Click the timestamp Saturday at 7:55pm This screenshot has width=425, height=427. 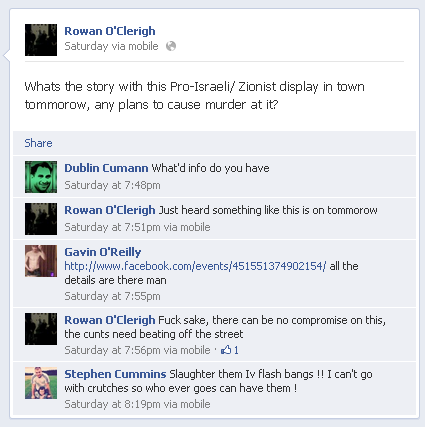tap(112, 296)
